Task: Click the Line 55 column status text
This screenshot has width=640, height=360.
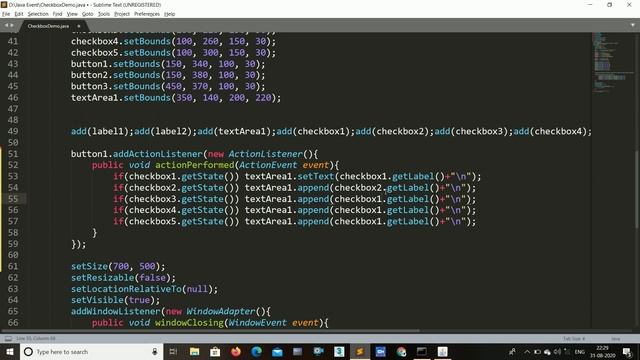Action: click(36, 338)
